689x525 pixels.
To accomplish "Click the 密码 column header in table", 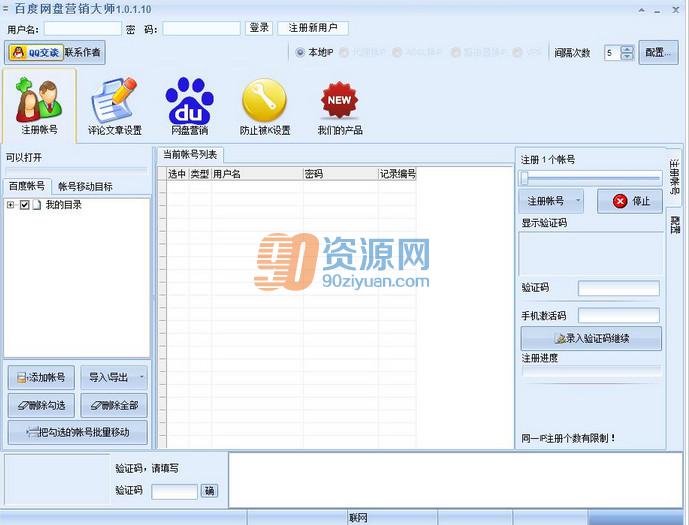I will [x=341, y=174].
